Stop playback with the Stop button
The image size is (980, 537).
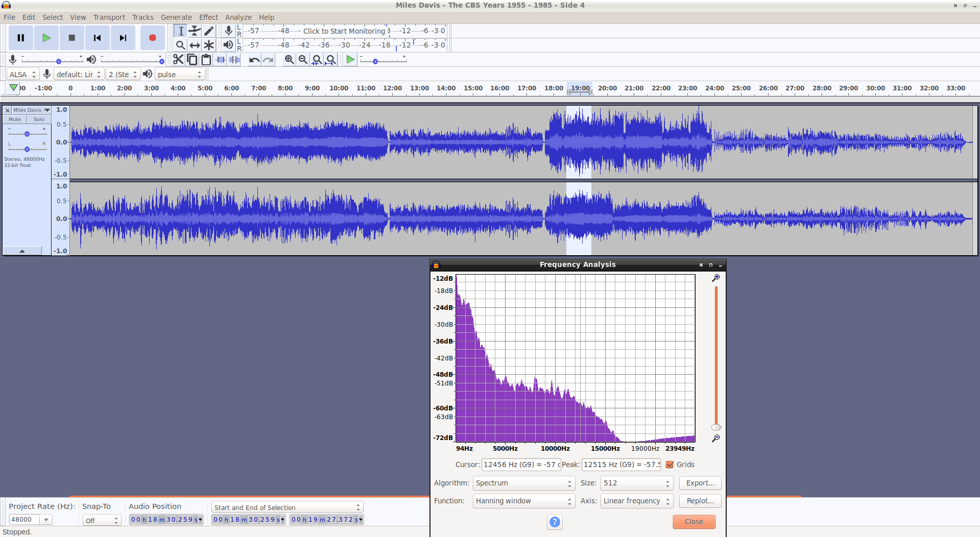click(72, 38)
